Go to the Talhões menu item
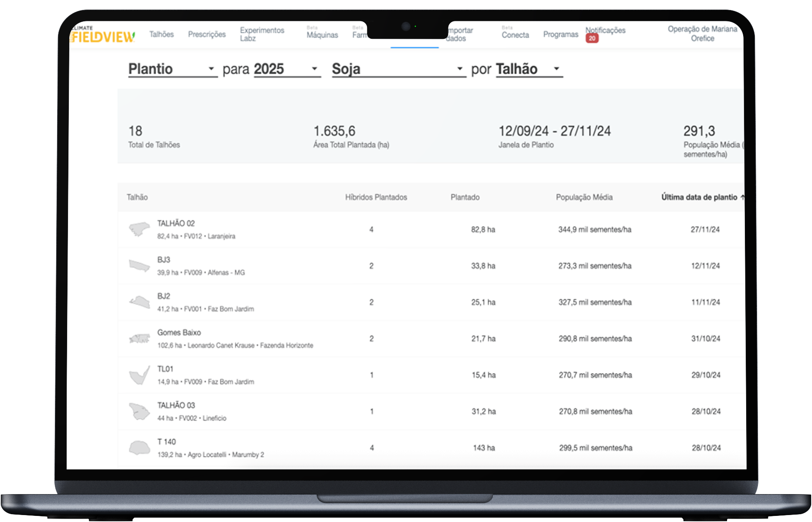Screen dimensions: 812x522 (x=161, y=34)
